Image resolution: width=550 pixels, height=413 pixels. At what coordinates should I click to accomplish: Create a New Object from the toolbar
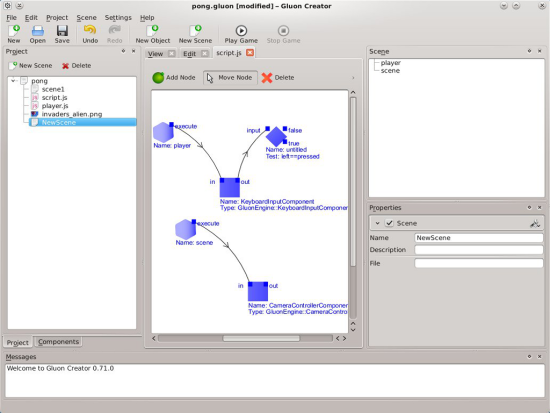(153, 34)
